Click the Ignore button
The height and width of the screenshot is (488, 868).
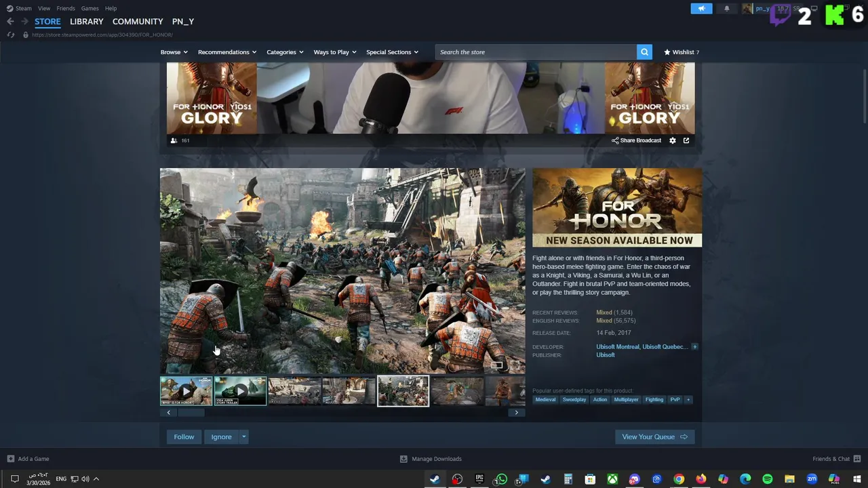pos(221,437)
